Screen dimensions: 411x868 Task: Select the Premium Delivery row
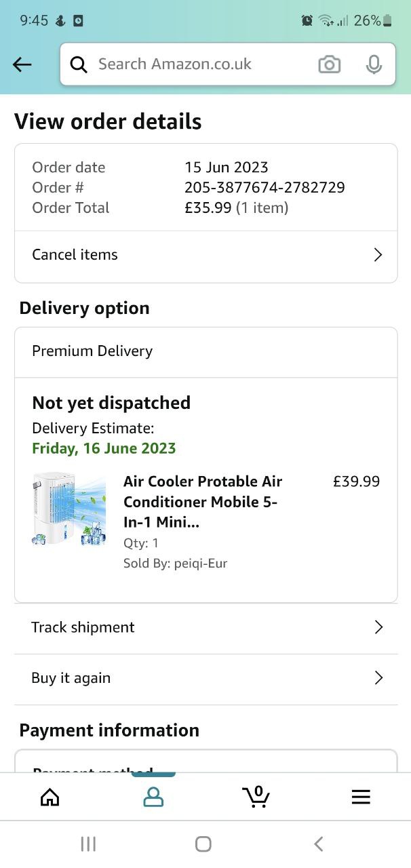[x=206, y=351]
